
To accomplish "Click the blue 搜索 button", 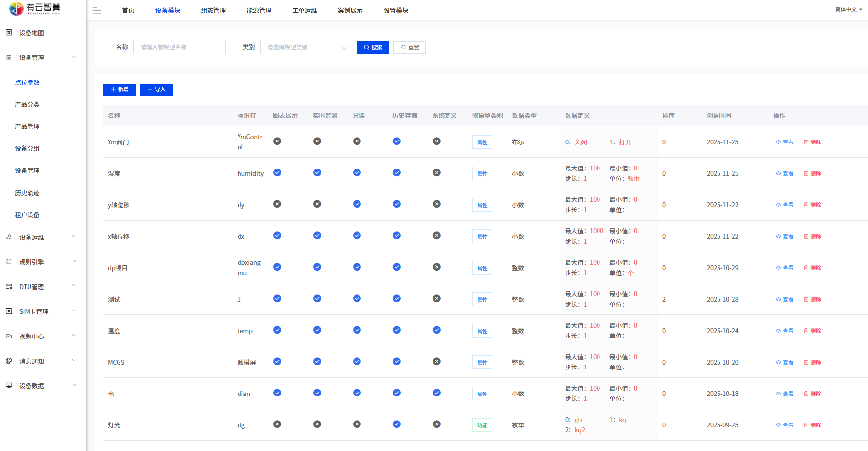I will [373, 47].
